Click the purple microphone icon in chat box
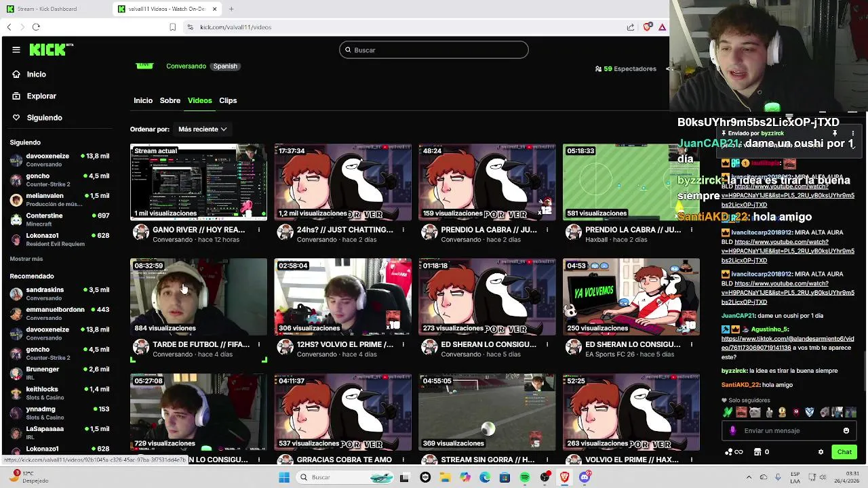 pos(732,430)
